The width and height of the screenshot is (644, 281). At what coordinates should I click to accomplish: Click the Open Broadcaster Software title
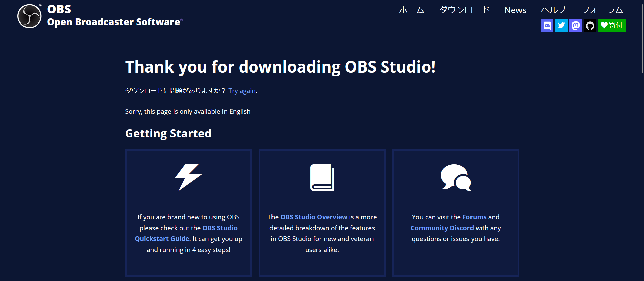tap(113, 22)
